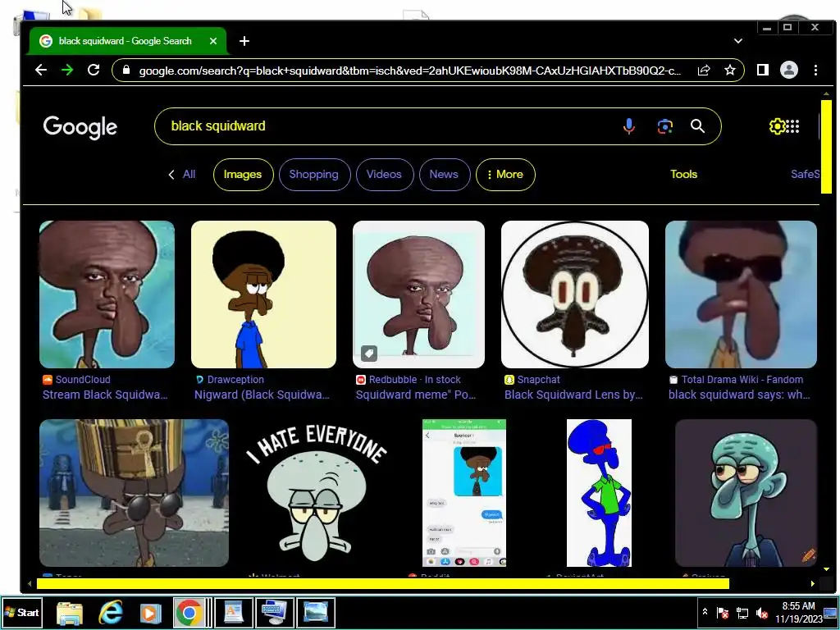Open the SoundCloud image thumbnail
840x630 pixels.
107,294
